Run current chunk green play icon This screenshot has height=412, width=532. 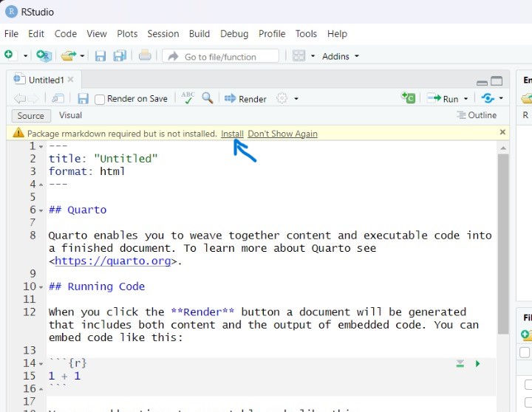[478, 363]
